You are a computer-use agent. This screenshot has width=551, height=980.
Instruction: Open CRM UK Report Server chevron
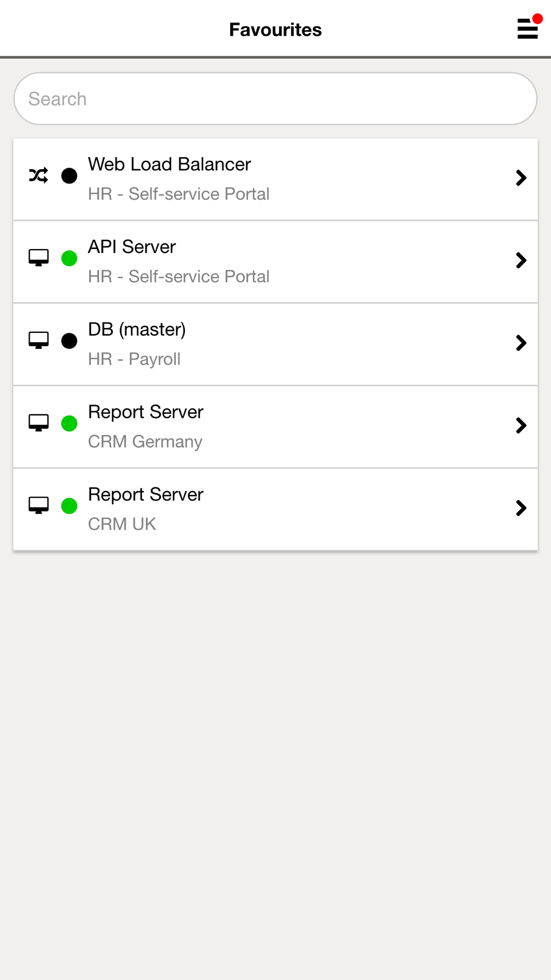[521, 508]
